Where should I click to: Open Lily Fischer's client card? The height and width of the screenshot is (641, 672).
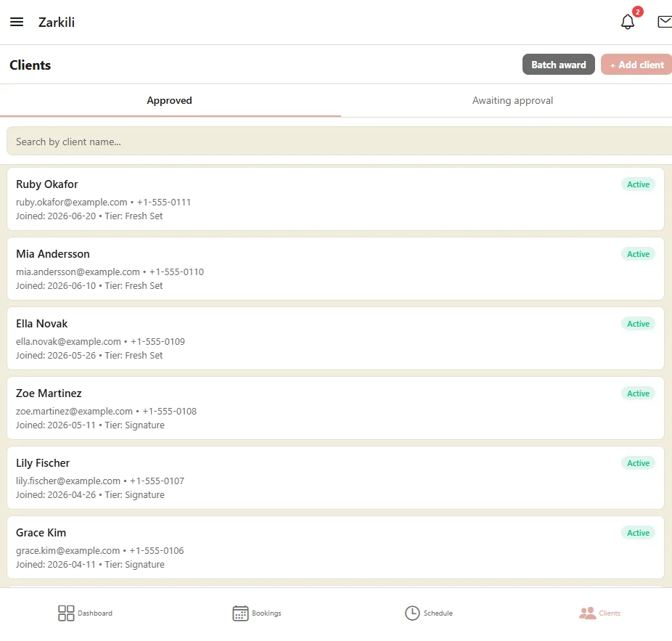335,478
